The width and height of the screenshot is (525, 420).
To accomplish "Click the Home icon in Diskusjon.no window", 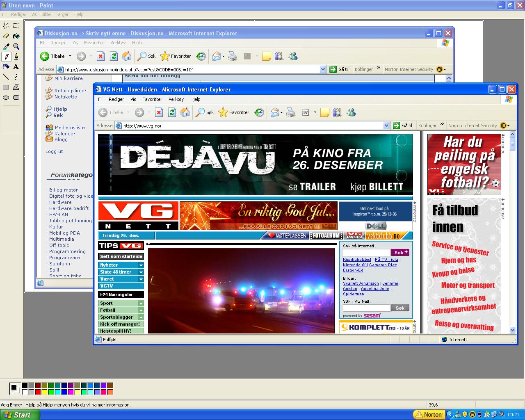I will click(127, 56).
